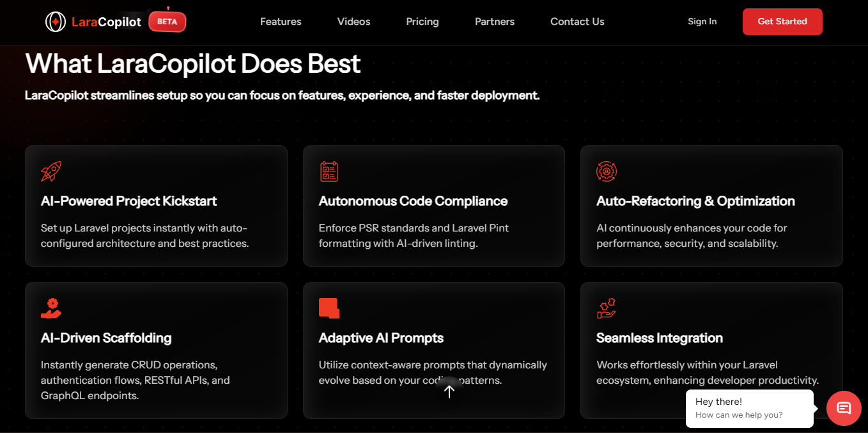
Task: Navigate to Partners in the header
Action: [x=495, y=22]
